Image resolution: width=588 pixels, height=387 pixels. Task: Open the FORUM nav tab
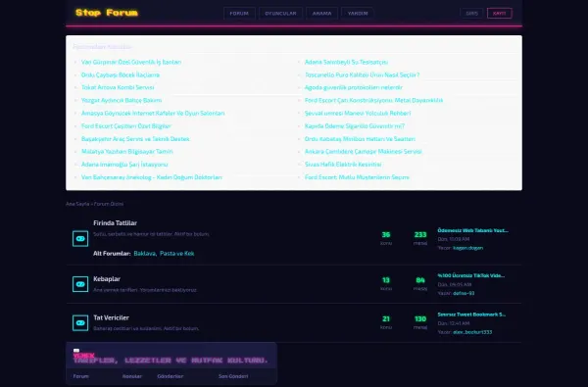(x=239, y=13)
